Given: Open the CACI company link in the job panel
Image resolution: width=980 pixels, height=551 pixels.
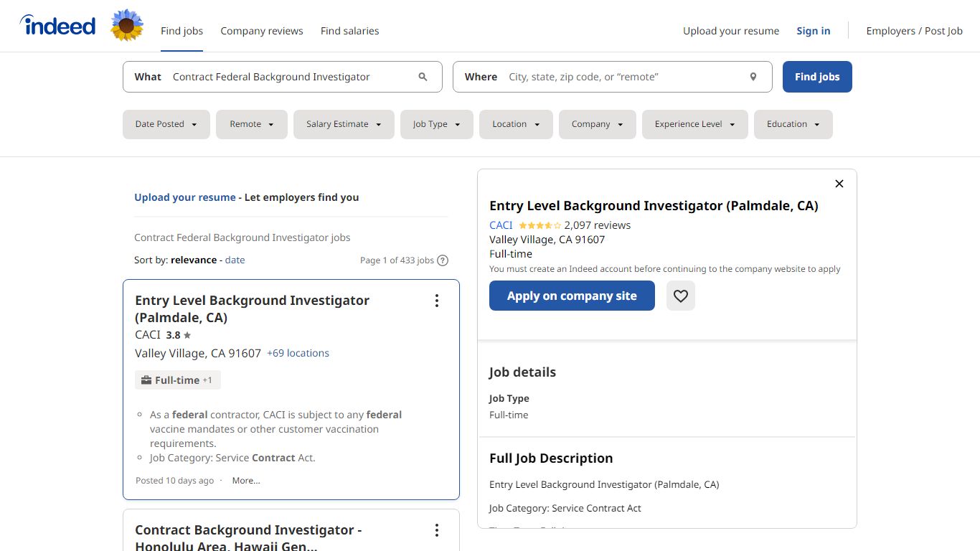Looking at the screenshot, I should pyautogui.click(x=501, y=225).
